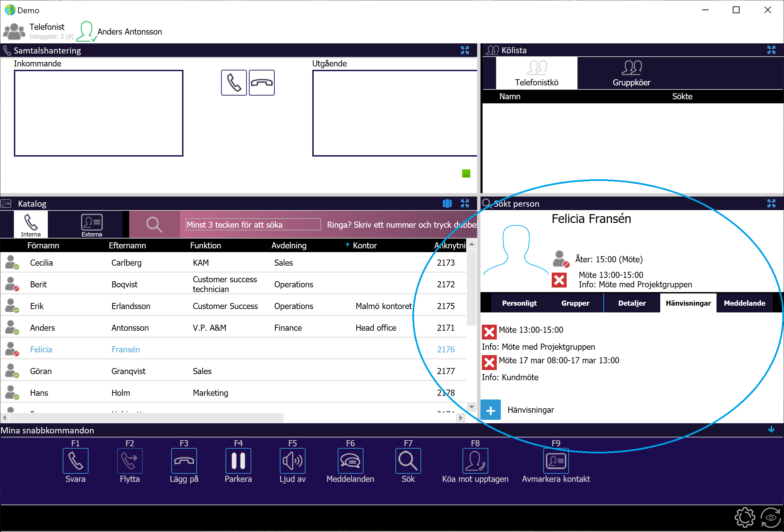Sort catalog by Efternamn column header
The height and width of the screenshot is (532, 784).
tap(127, 245)
